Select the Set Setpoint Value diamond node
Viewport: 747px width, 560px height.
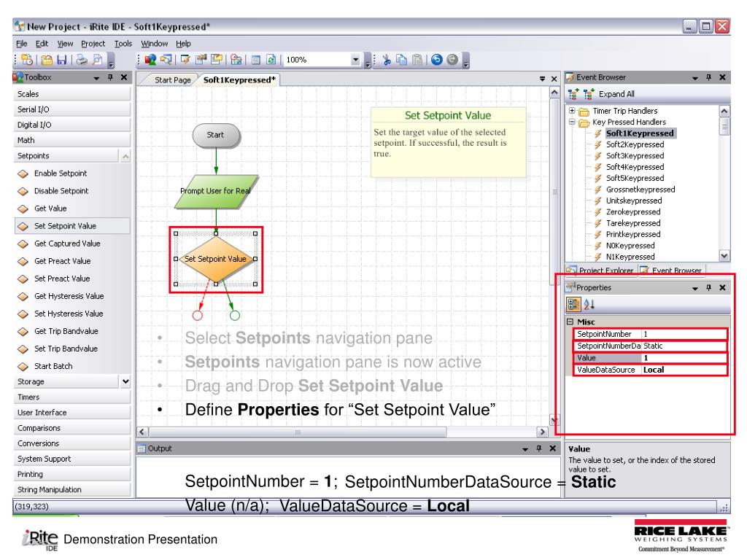pyautogui.click(x=216, y=259)
